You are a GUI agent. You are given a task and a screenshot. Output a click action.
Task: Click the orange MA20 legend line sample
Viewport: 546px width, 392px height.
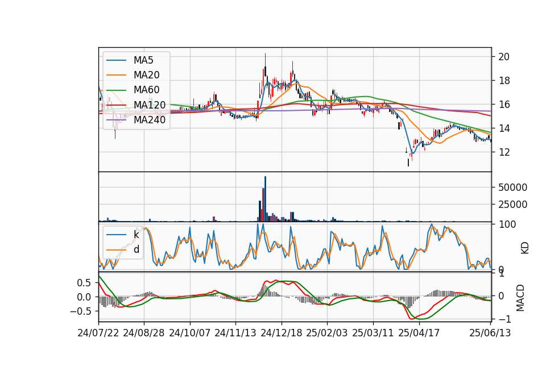(116, 75)
